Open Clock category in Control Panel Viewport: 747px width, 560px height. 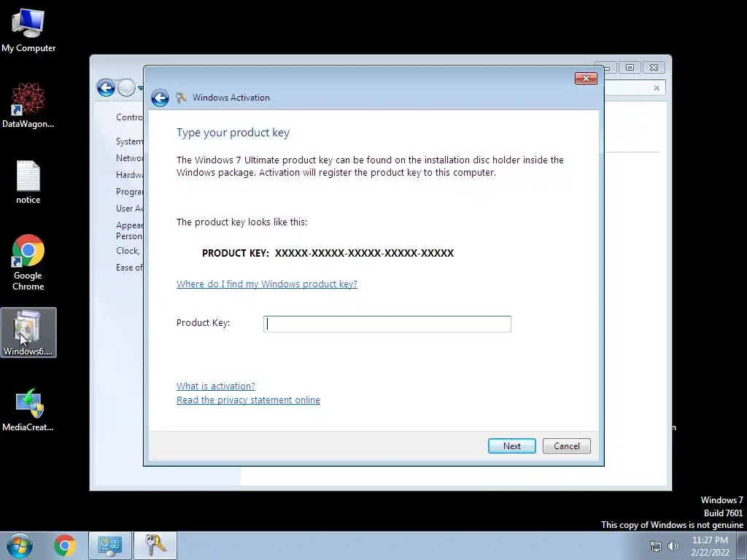(x=128, y=251)
